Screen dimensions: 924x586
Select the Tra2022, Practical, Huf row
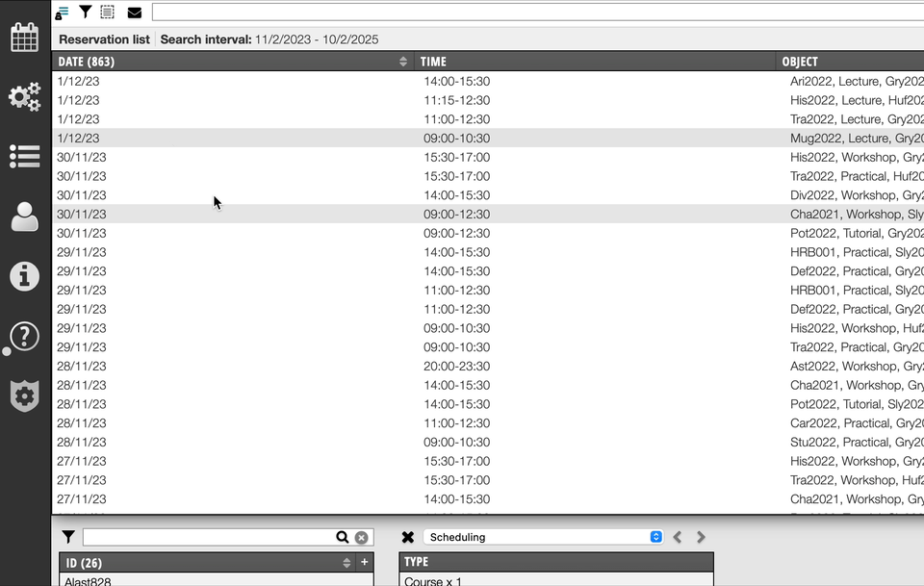pyautogui.click(x=488, y=176)
